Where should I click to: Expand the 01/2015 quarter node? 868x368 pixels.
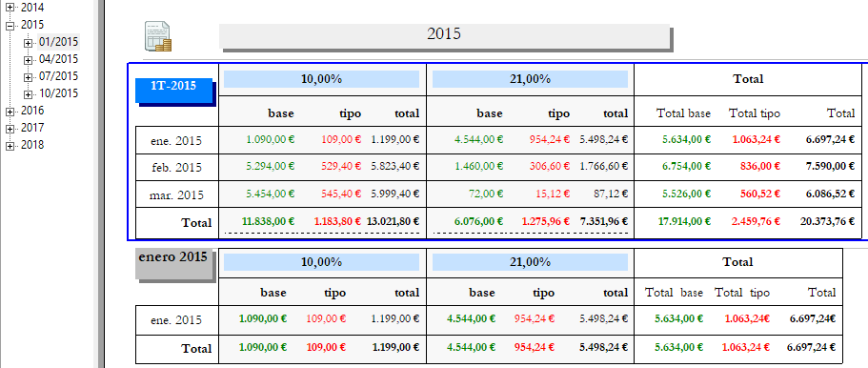tap(29, 43)
